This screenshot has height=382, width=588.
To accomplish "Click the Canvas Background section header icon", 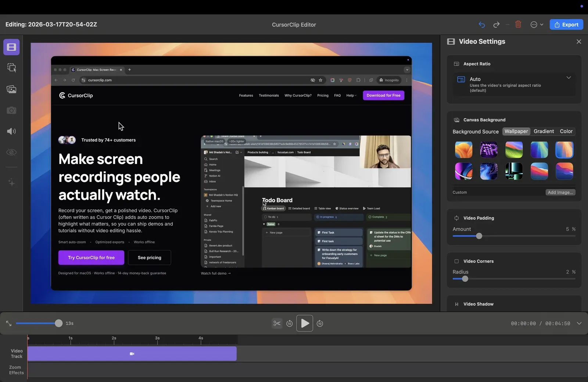I will [x=456, y=120].
